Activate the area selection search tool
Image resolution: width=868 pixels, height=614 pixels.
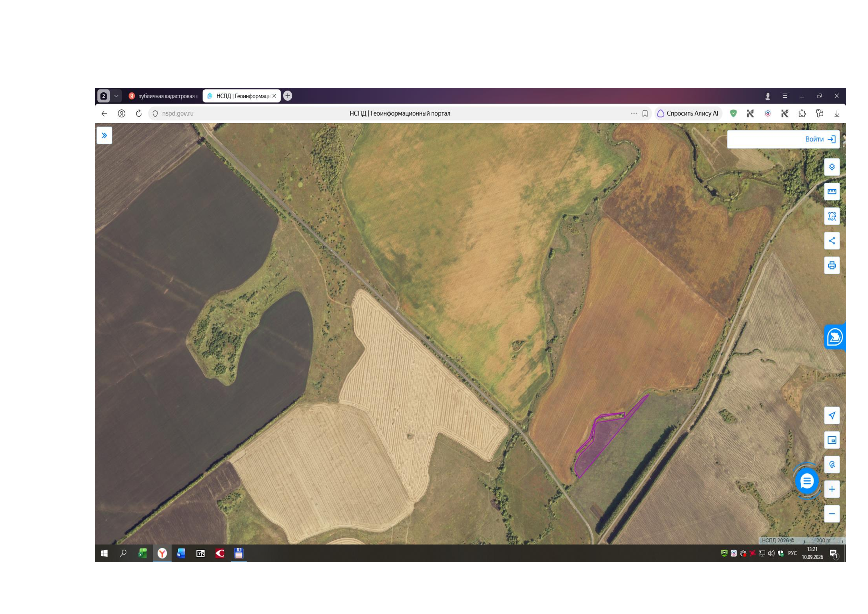(832, 216)
